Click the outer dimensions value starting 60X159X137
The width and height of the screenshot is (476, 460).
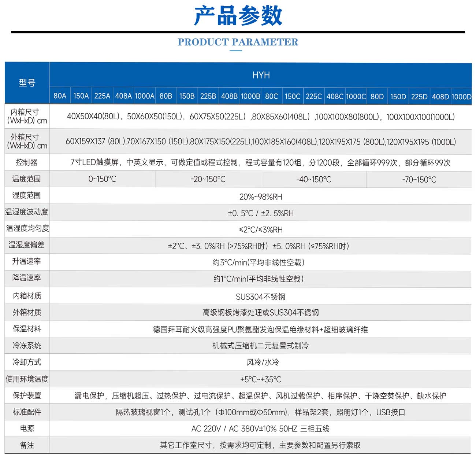pyautogui.click(x=261, y=141)
